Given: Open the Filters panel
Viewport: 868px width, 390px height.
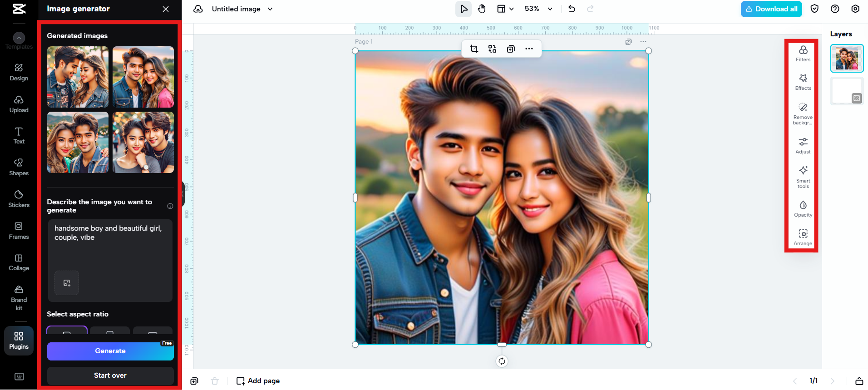Looking at the screenshot, I should (803, 53).
